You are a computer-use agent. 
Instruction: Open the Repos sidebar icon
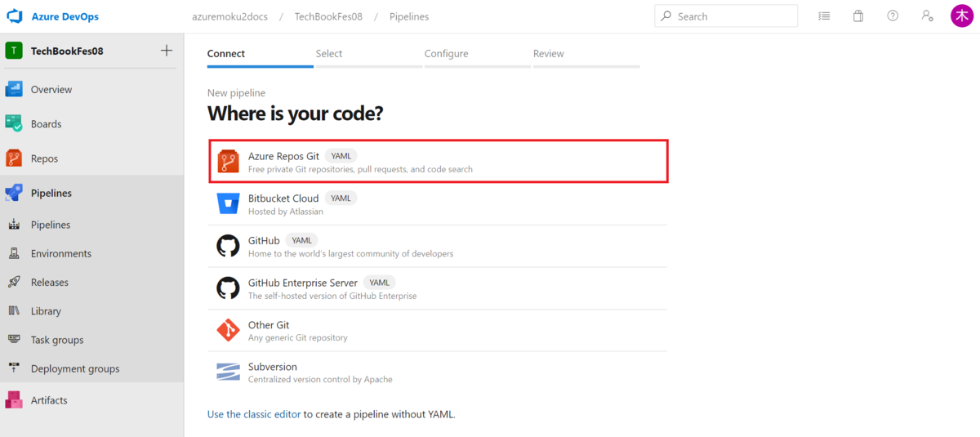click(x=14, y=158)
